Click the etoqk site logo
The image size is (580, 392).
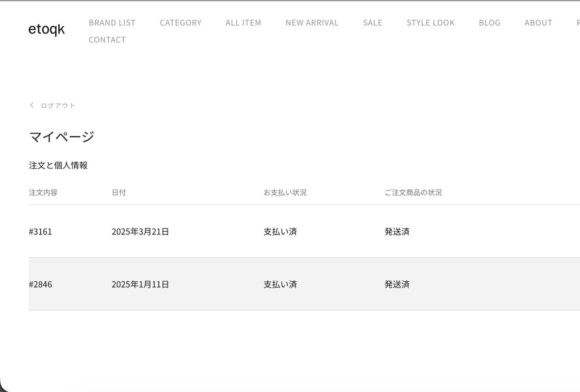click(46, 29)
